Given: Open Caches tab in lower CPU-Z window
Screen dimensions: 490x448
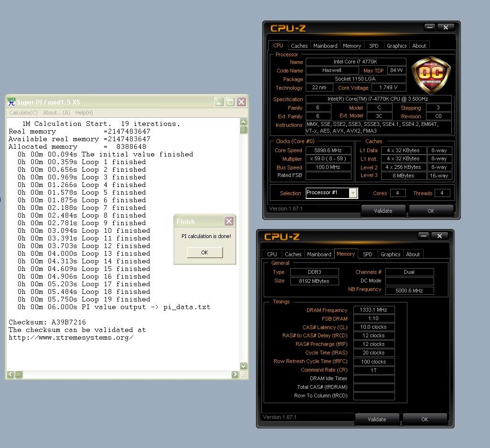Looking at the screenshot, I should 293,254.
